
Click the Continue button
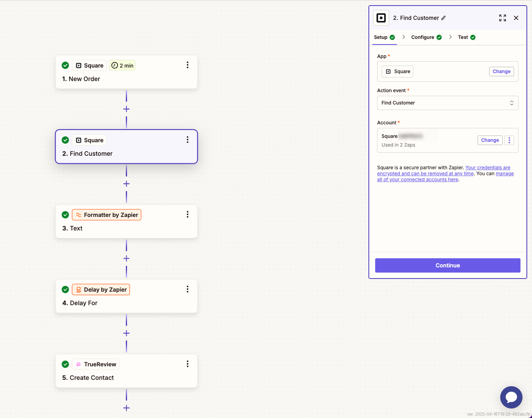click(x=447, y=265)
